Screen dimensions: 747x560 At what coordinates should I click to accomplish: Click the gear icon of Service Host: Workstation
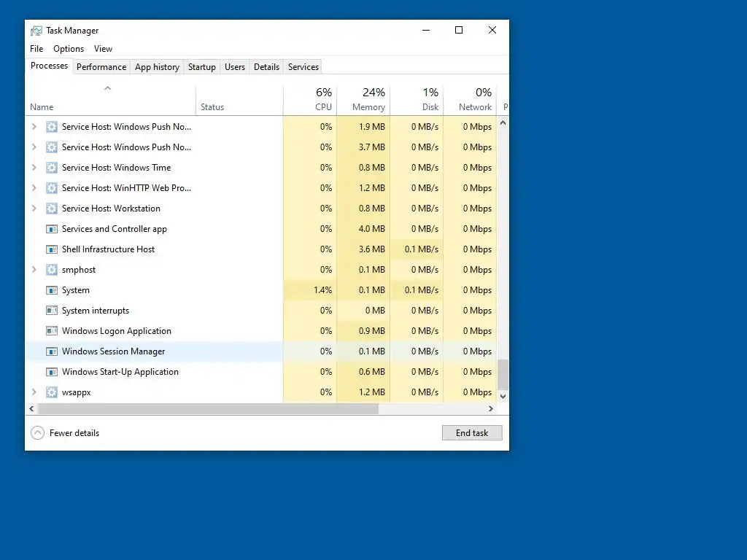click(x=52, y=209)
